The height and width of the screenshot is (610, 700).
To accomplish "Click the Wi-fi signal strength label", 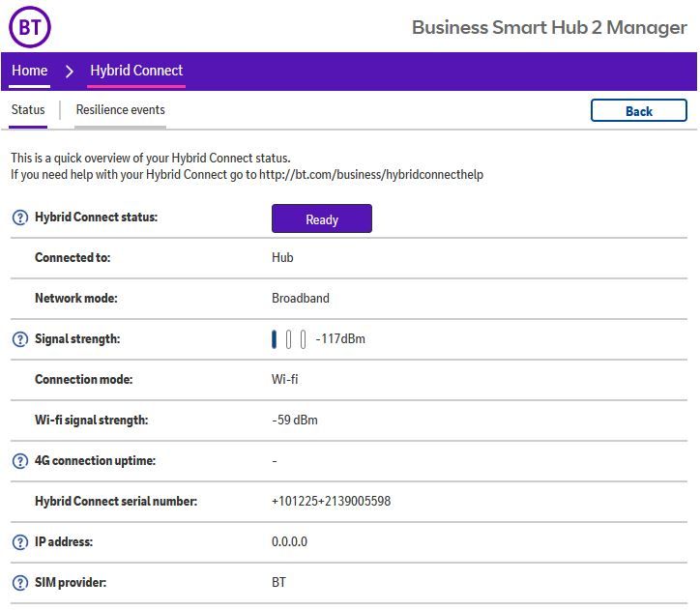I will (x=92, y=421).
